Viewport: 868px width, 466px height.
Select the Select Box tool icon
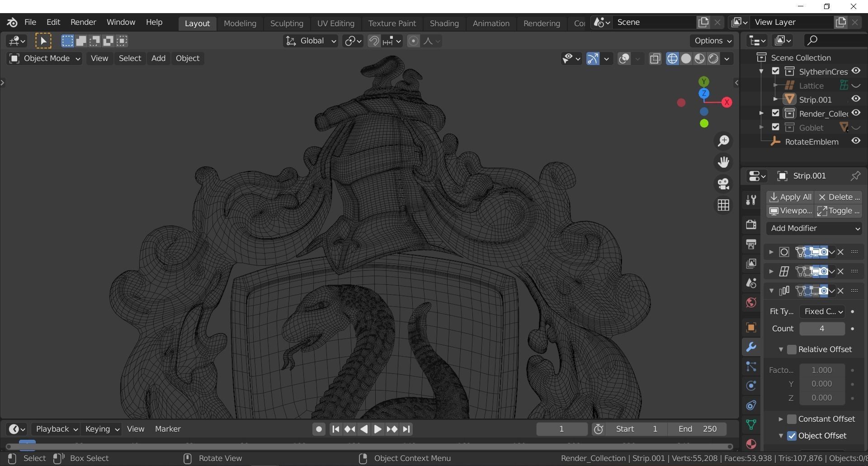tap(43, 41)
